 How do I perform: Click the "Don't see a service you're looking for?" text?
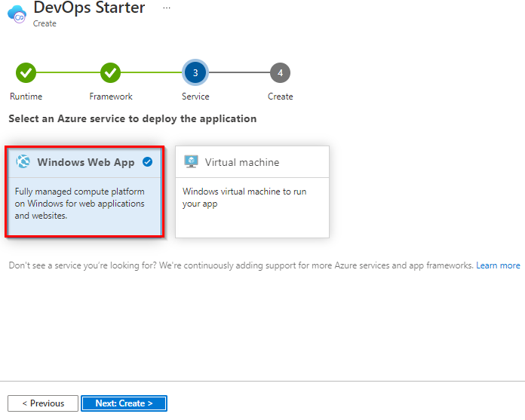(83, 265)
